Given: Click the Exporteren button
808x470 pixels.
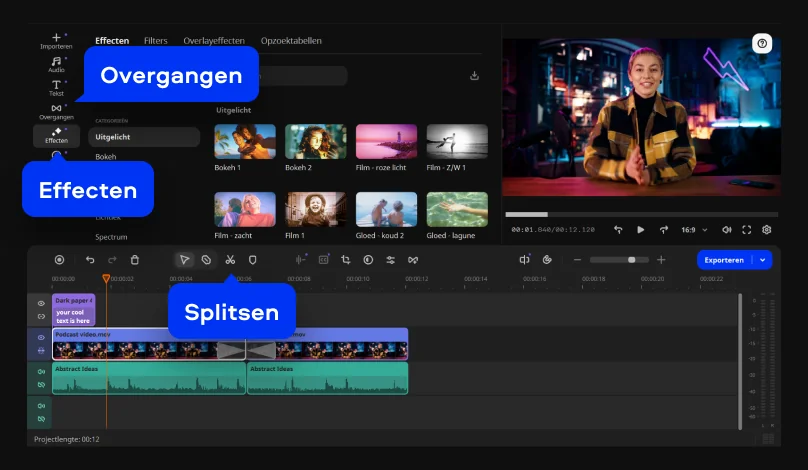Looking at the screenshot, I should click(724, 260).
